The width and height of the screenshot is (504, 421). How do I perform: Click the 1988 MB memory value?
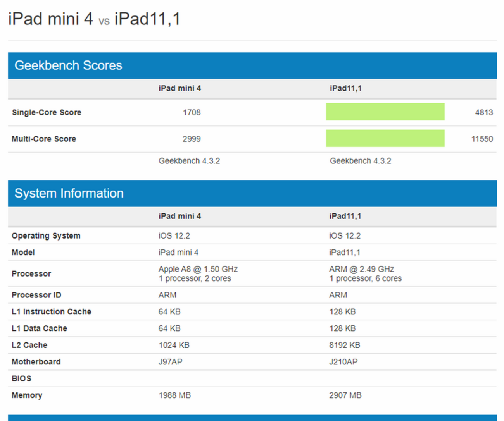[x=174, y=395]
